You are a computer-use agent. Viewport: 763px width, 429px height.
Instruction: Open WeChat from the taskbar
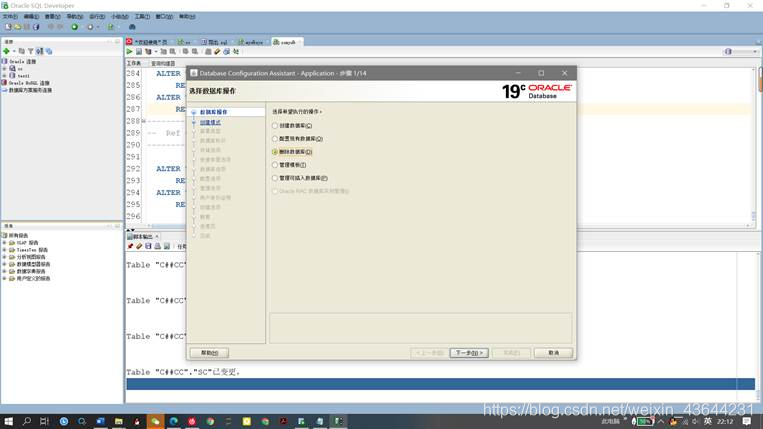point(155,421)
